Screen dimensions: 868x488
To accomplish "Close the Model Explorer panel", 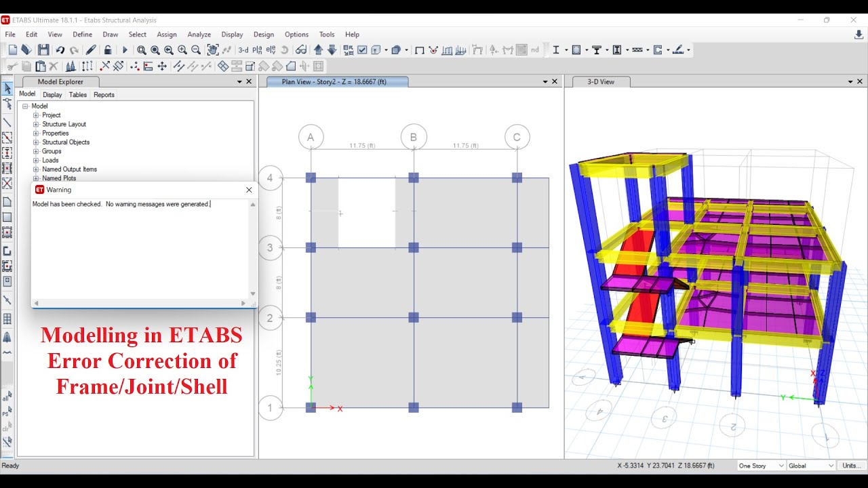I will click(x=249, y=81).
